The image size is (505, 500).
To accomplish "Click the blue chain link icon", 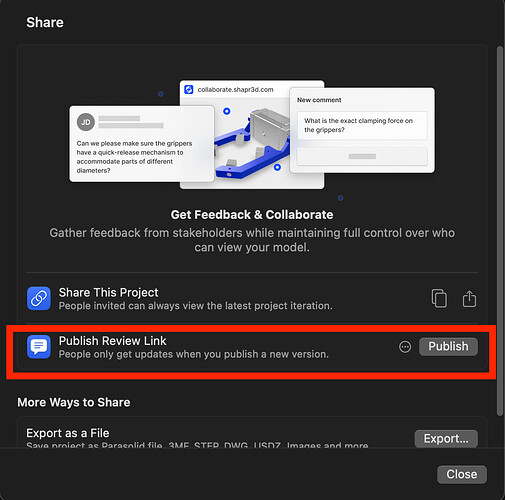I will tap(39, 298).
